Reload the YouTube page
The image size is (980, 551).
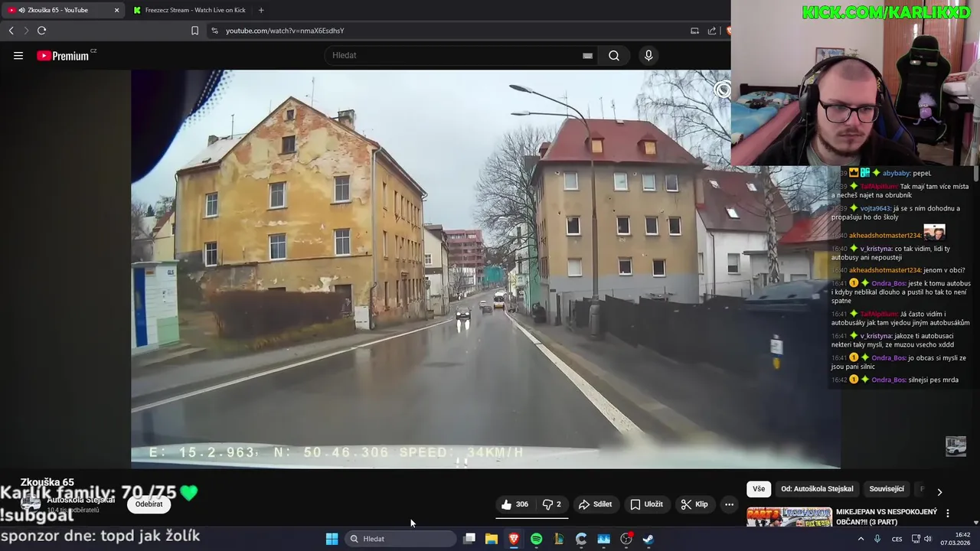pyautogui.click(x=41, y=31)
